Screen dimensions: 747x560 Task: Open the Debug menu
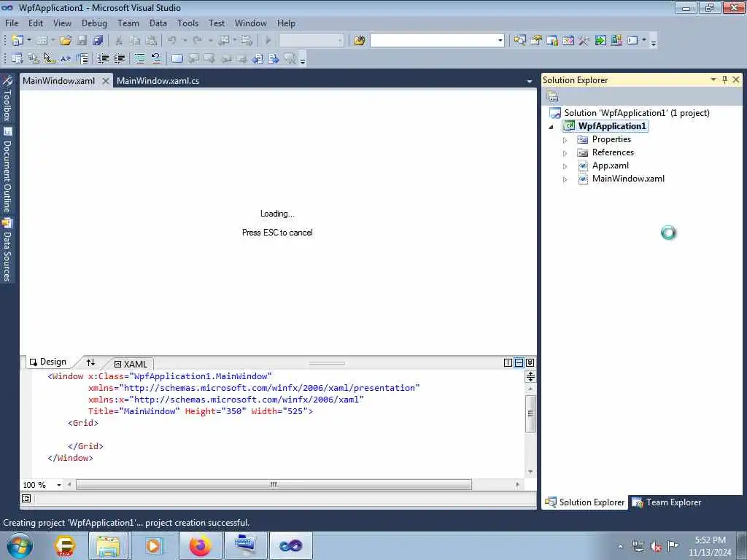[x=94, y=23]
